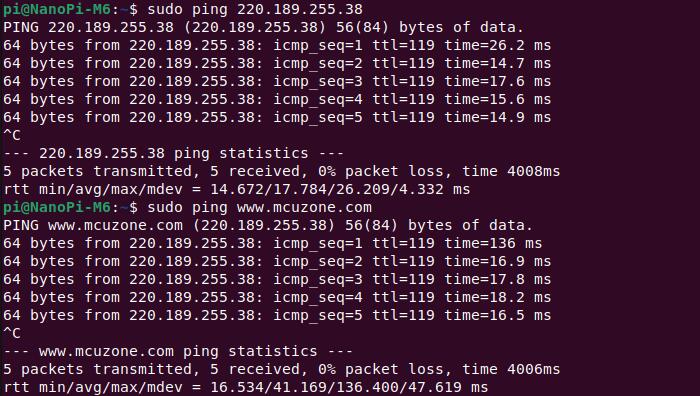The width and height of the screenshot is (700, 396).
Task: Click the 'time=16.5 ms' value
Action: click(x=497, y=315)
